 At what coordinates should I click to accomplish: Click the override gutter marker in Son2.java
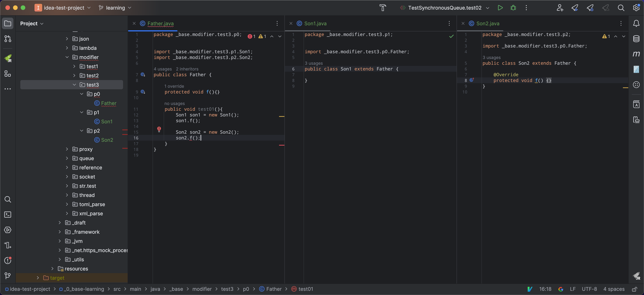coord(472,80)
